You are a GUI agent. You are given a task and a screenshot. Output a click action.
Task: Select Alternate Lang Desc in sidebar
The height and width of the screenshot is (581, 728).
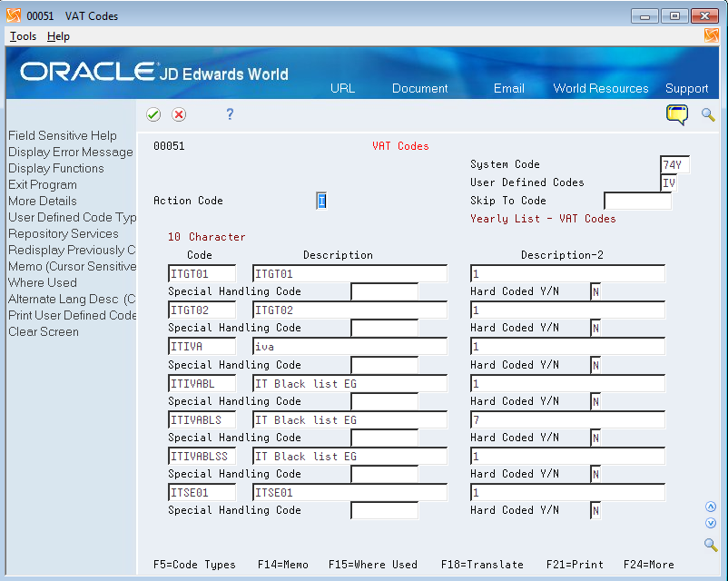[72, 299]
